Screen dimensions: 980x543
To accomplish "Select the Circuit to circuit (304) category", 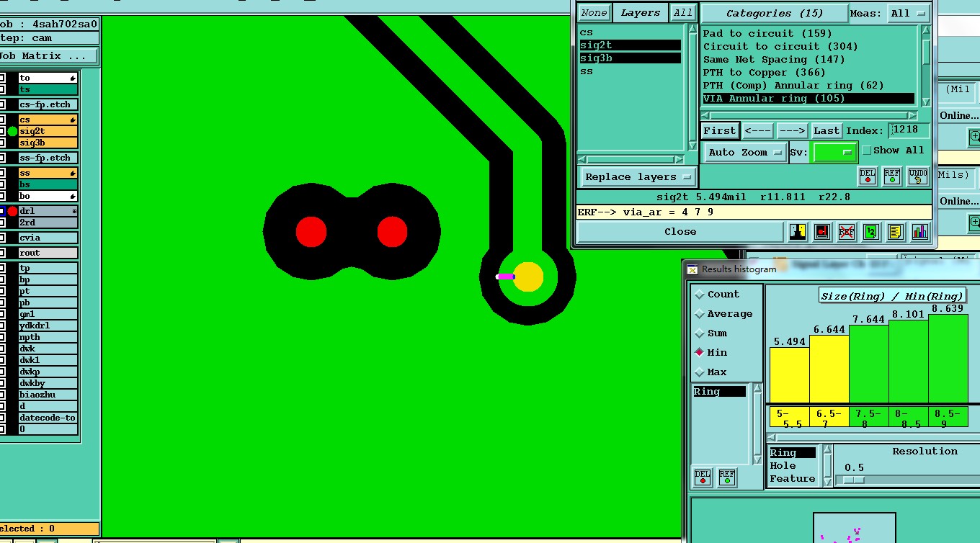I will [x=808, y=46].
